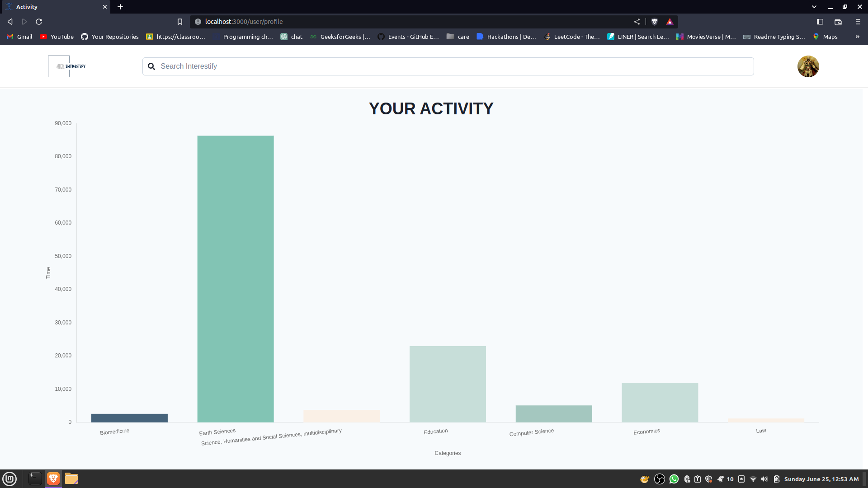
Task: Expand hidden bookmarks overflow chevron
Action: click(857, 37)
